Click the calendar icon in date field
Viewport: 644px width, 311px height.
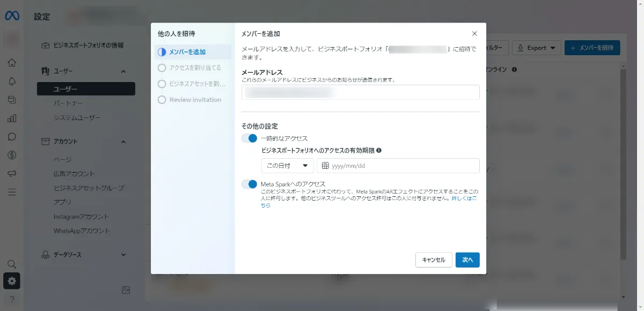325,166
